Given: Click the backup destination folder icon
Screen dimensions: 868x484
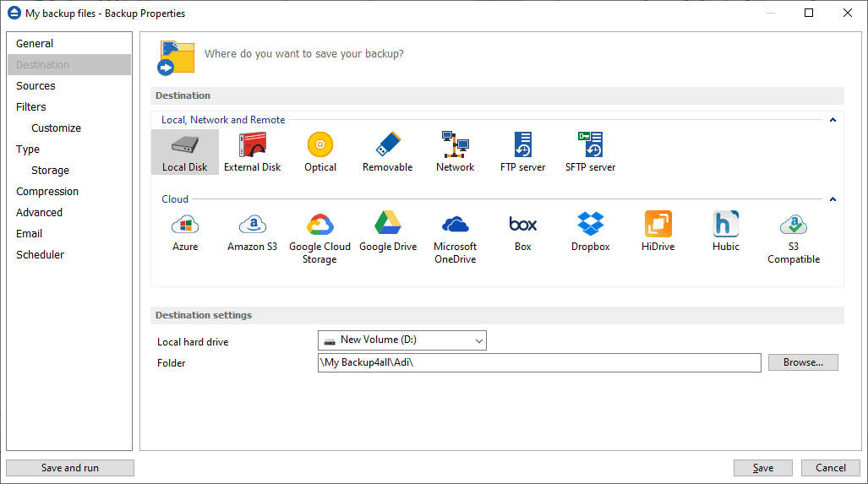Looking at the screenshot, I should (176, 57).
